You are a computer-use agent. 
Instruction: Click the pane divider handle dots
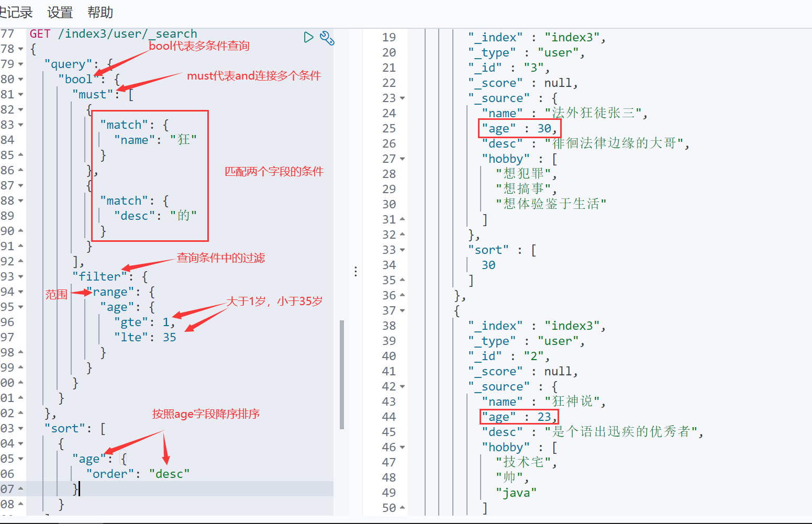[x=355, y=271]
